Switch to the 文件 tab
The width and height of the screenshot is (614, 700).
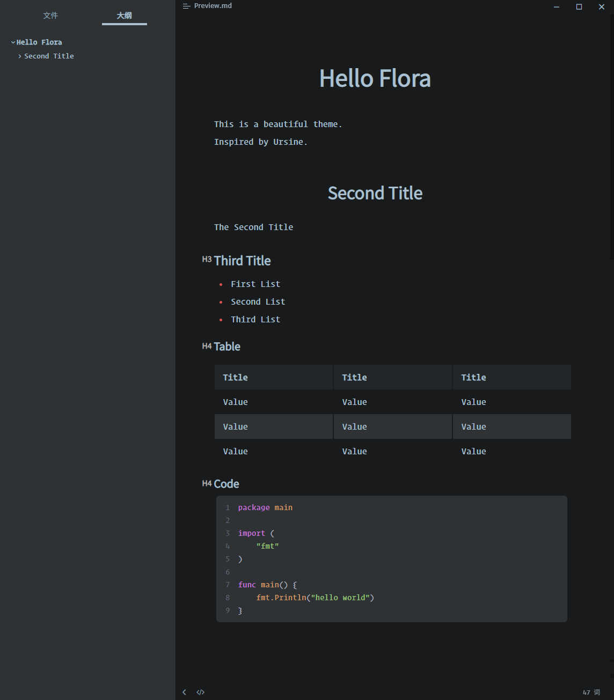(x=50, y=16)
